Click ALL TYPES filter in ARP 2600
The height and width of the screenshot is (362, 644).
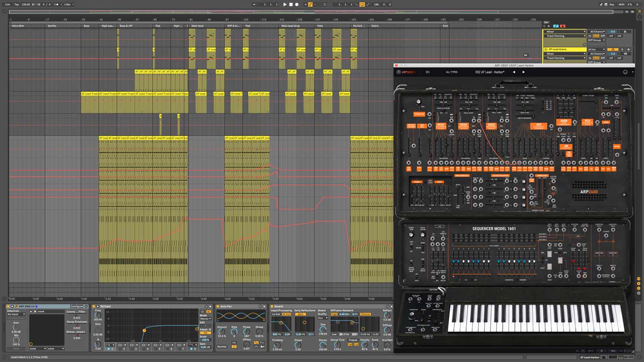(x=451, y=72)
